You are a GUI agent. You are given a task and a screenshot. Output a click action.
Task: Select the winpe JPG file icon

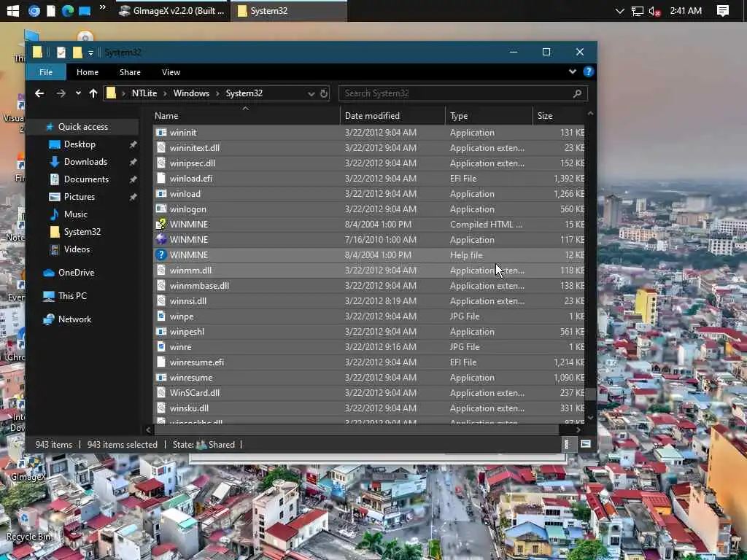tap(161, 316)
